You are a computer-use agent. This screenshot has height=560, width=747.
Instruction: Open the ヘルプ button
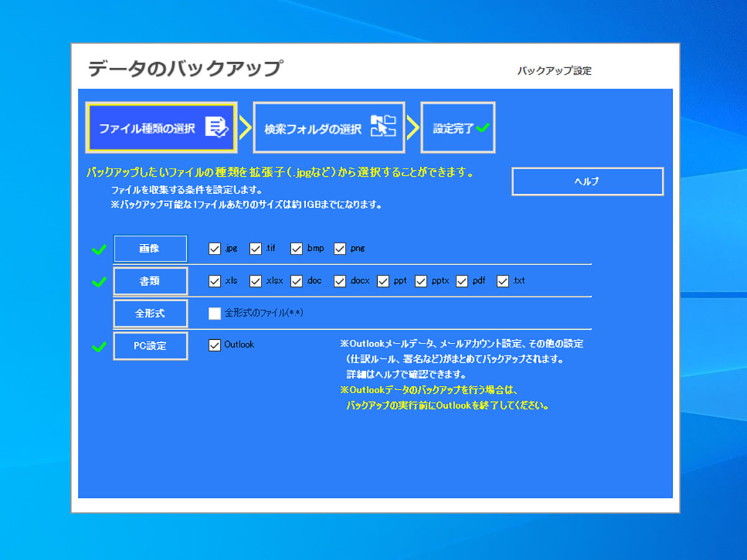(x=587, y=182)
